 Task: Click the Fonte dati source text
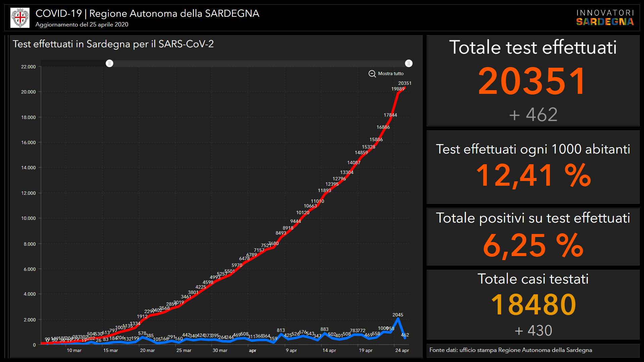coord(511,350)
